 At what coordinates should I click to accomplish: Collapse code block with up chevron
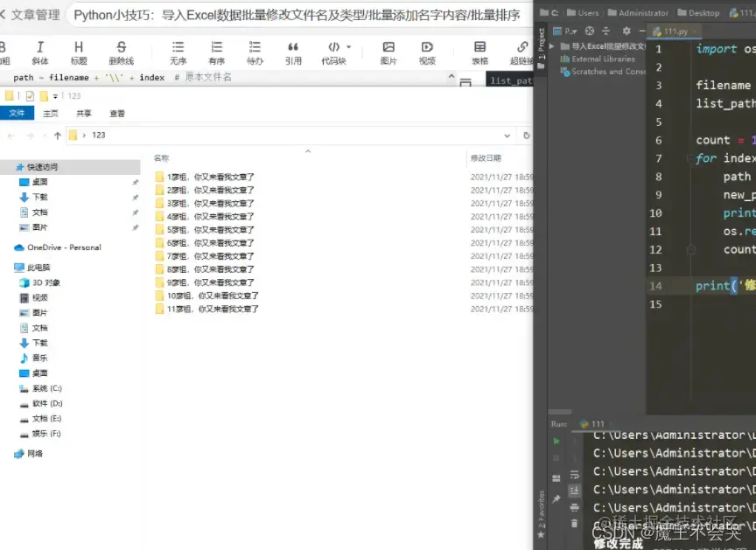click(x=451, y=76)
